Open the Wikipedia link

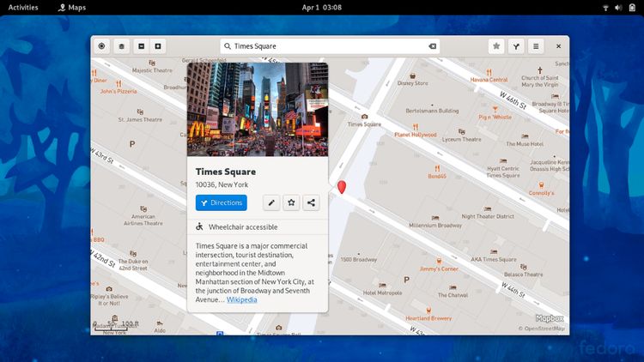click(242, 299)
